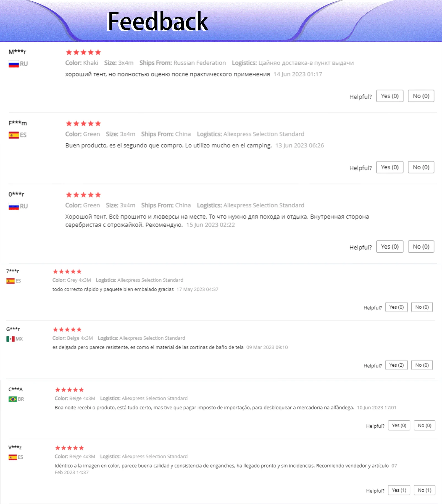Click username 7***r
This screenshot has width=442, height=504.
click(13, 271)
